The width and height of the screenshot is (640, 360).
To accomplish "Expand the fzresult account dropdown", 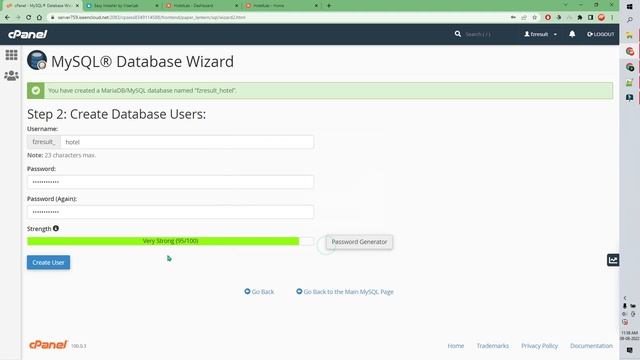I will 540,34.
